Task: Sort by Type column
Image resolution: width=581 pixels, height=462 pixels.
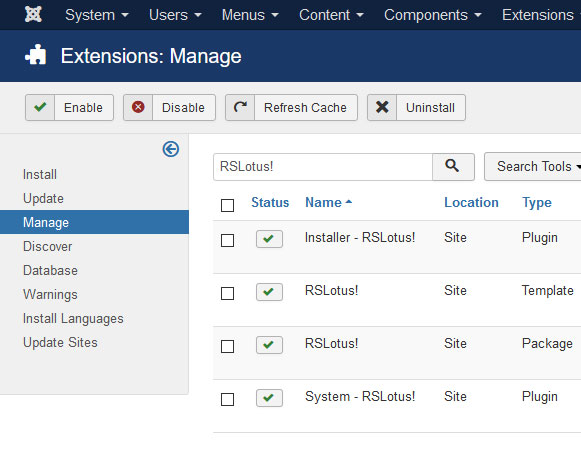Action: click(537, 203)
